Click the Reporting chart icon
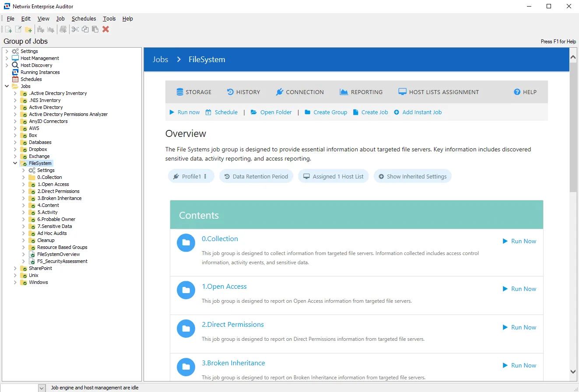The image size is (579, 392). [344, 92]
